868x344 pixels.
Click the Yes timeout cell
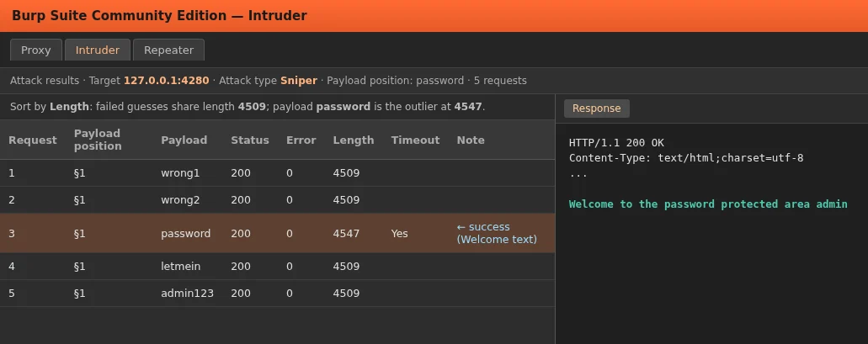[x=399, y=233]
